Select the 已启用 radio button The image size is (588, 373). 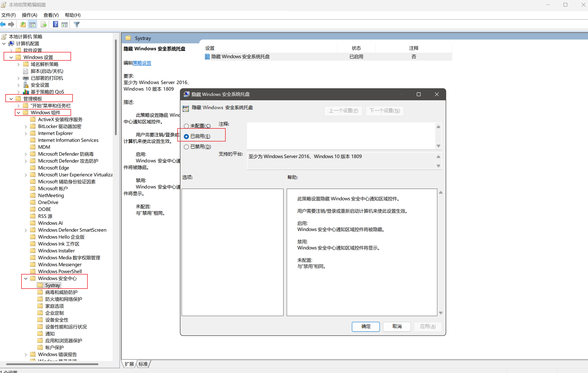tap(186, 136)
